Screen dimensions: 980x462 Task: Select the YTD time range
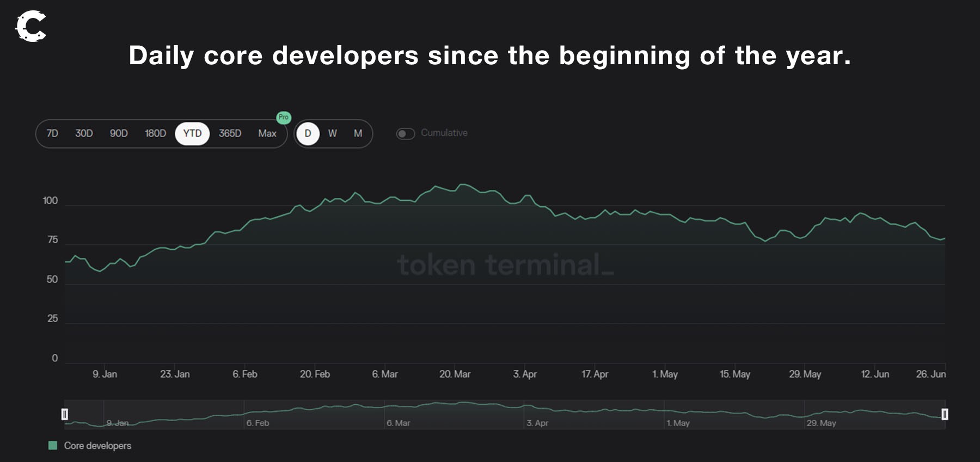pos(192,134)
